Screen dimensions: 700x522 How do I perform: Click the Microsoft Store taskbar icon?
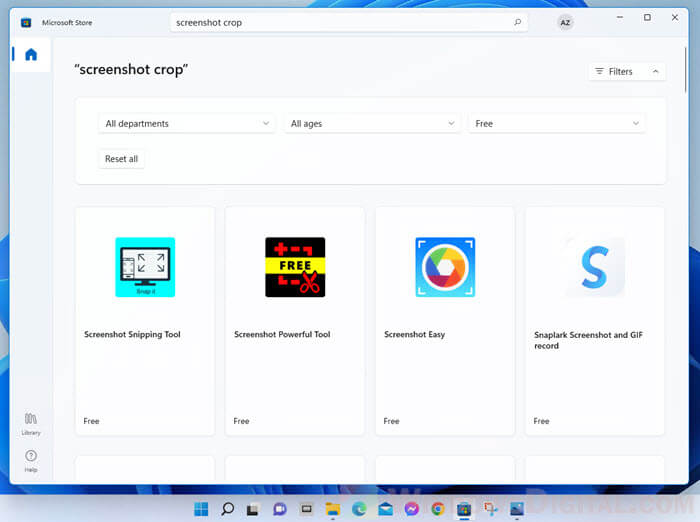tap(464, 509)
